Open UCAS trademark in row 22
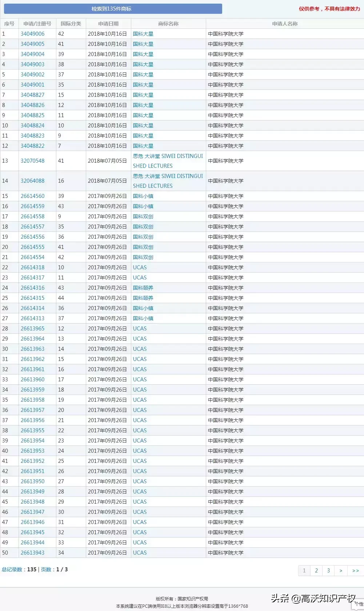Viewport: 364px width, 611px height. (x=140, y=267)
